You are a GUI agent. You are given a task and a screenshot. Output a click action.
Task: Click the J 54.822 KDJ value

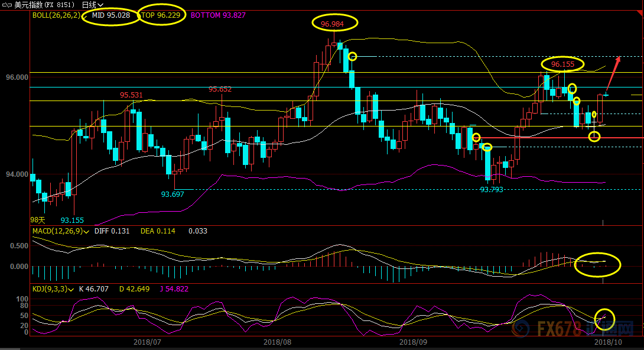[174, 289]
